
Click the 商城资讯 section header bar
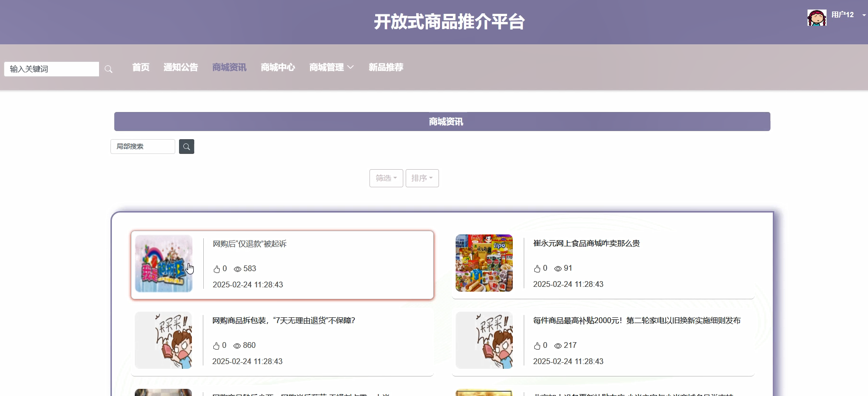coord(442,122)
